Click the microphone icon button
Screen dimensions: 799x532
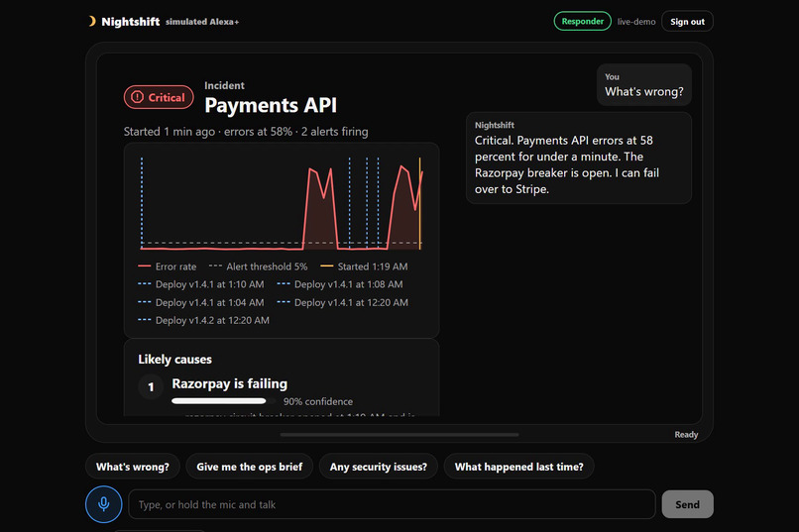pyautogui.click(x=103, y=504)
